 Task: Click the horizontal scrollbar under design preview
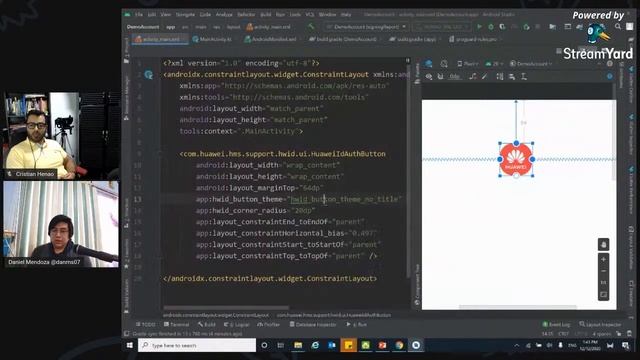pos(518,307)
